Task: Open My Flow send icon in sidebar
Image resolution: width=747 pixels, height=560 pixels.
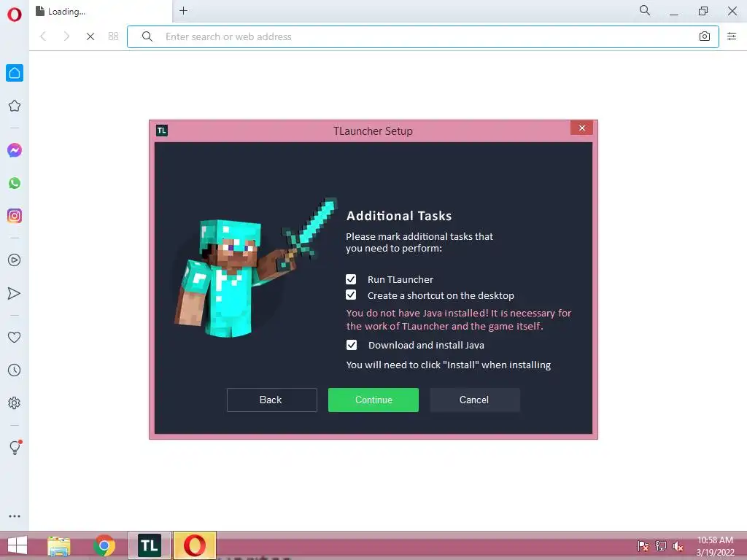Action: 15,293
